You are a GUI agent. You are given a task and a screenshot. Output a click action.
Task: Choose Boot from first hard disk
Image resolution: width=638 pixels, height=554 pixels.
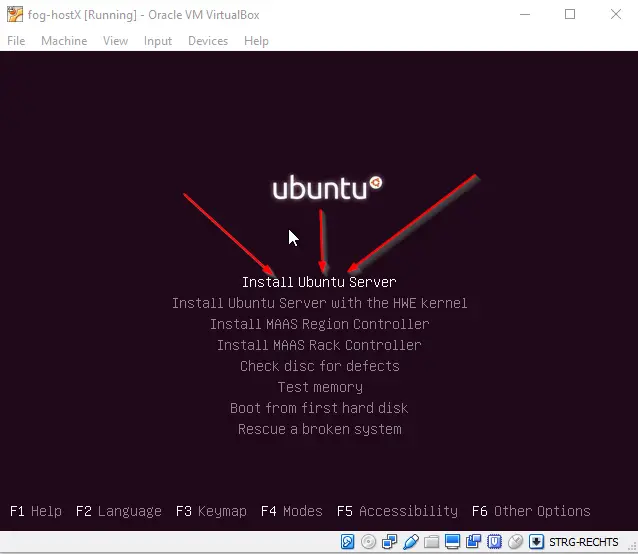319,408
